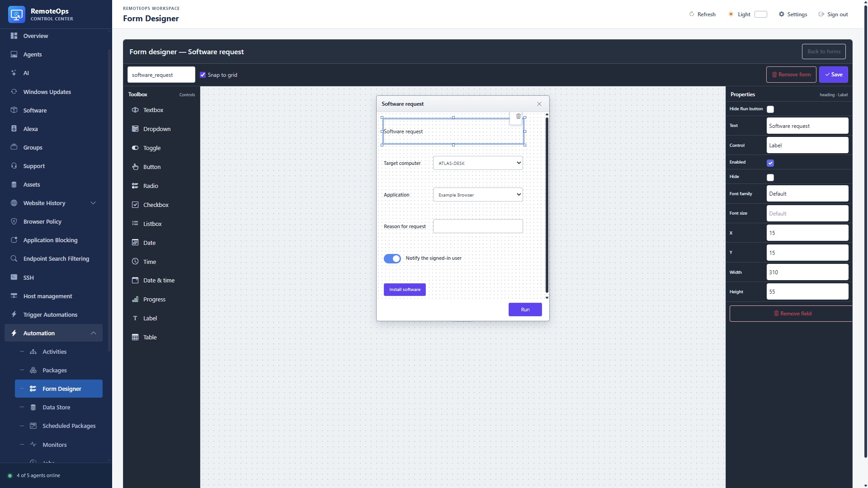Image resolution: width=868 pixels, height=488 pixels.
Task: Collapse the Automation section
Action: 53,333
